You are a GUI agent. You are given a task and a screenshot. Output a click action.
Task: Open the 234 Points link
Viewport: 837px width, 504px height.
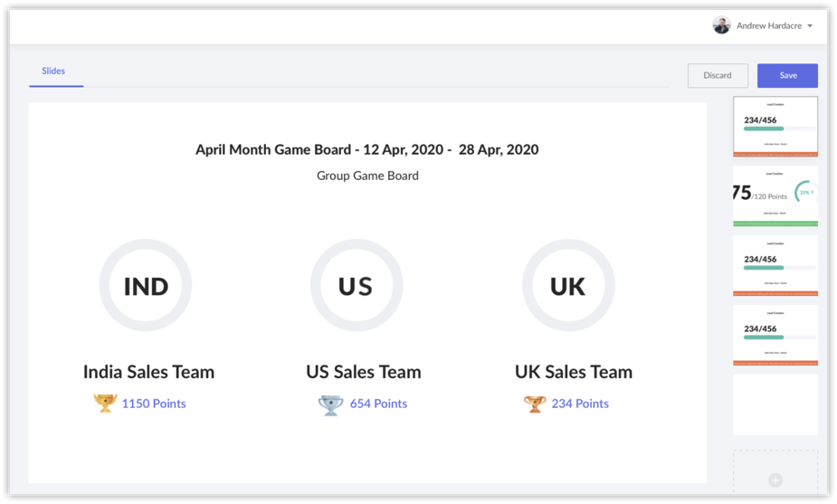(580, 404)
